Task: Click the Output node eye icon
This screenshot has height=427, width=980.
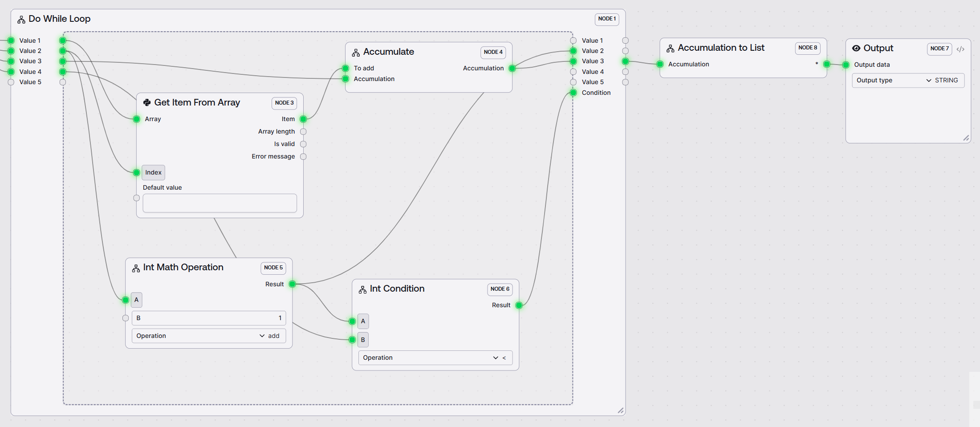Action: click(856, 49)
